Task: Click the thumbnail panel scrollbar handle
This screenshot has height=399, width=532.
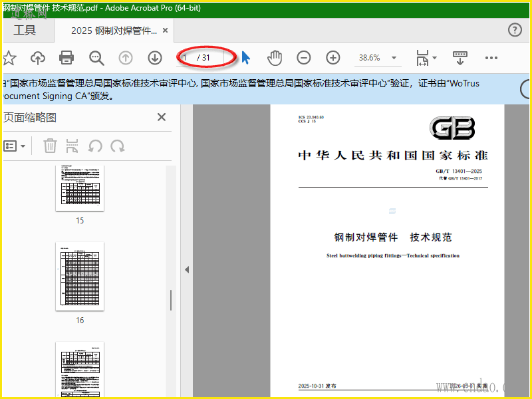Action: tap(171, 300)
